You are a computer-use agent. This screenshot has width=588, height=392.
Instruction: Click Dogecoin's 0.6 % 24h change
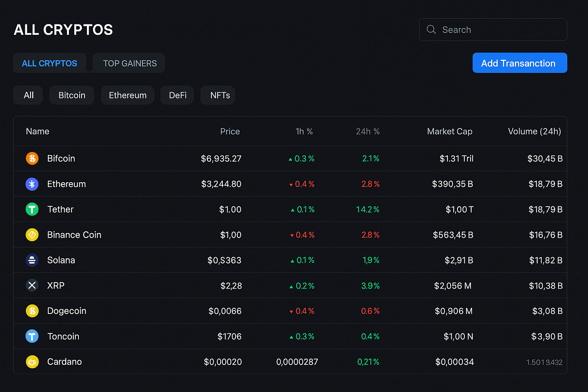pos(370,311)
